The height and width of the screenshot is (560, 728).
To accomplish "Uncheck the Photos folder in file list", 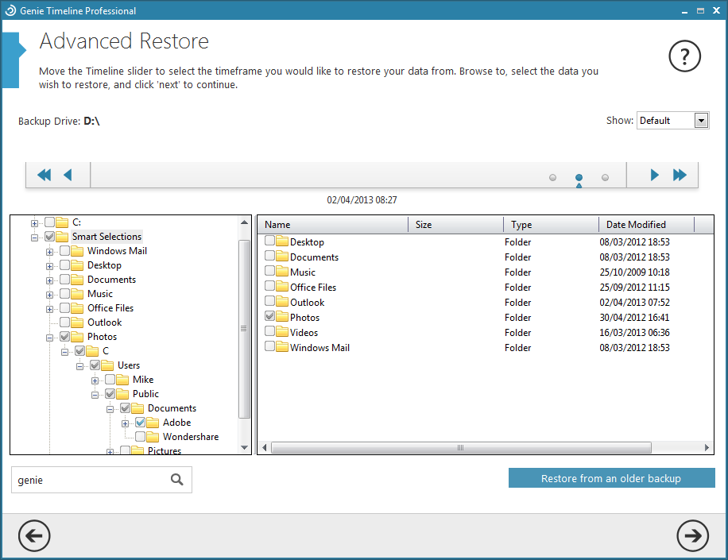I will [x=270, y=317].
